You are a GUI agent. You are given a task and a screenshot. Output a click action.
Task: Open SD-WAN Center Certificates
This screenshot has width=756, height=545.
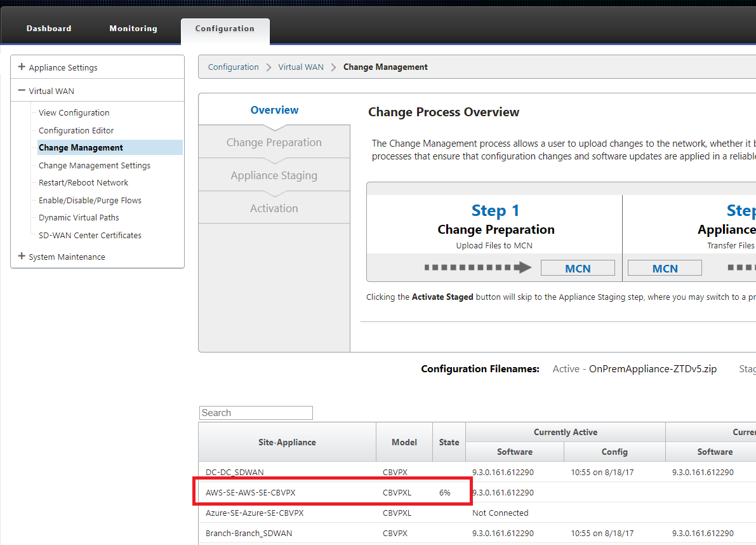tap(90, 236)
